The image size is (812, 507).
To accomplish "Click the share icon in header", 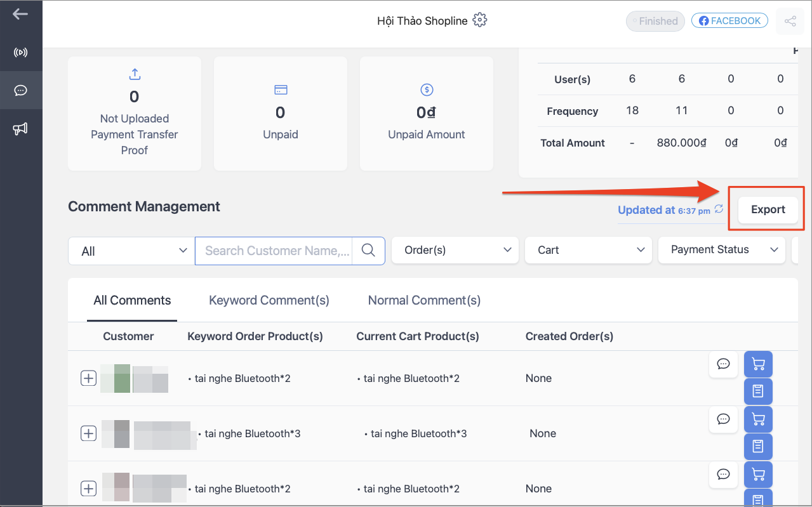I will [790, 21].
